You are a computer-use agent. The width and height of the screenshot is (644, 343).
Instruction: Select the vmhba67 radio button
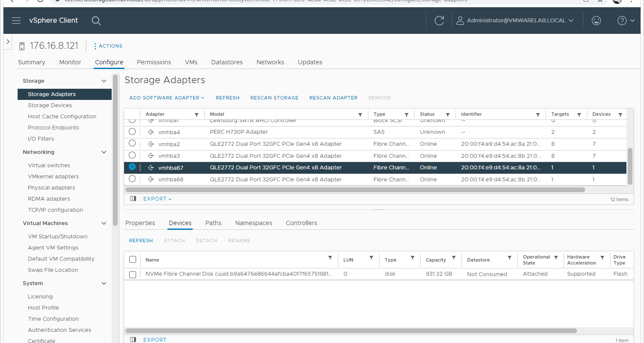click(132, 167)
